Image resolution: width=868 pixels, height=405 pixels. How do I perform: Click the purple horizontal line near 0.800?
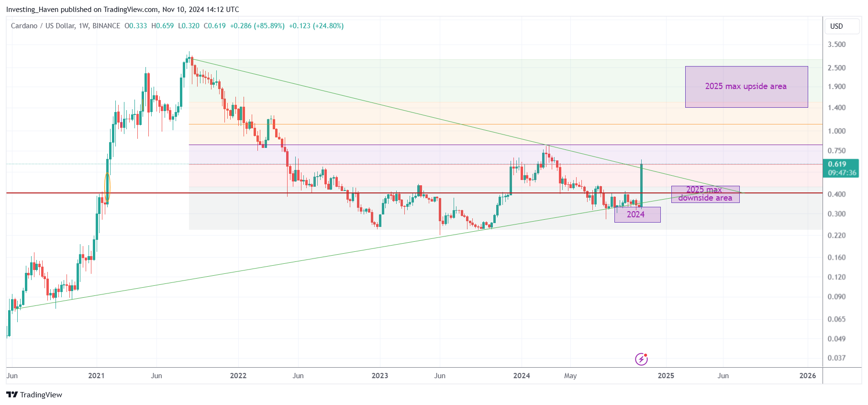[x=505, y=145]
